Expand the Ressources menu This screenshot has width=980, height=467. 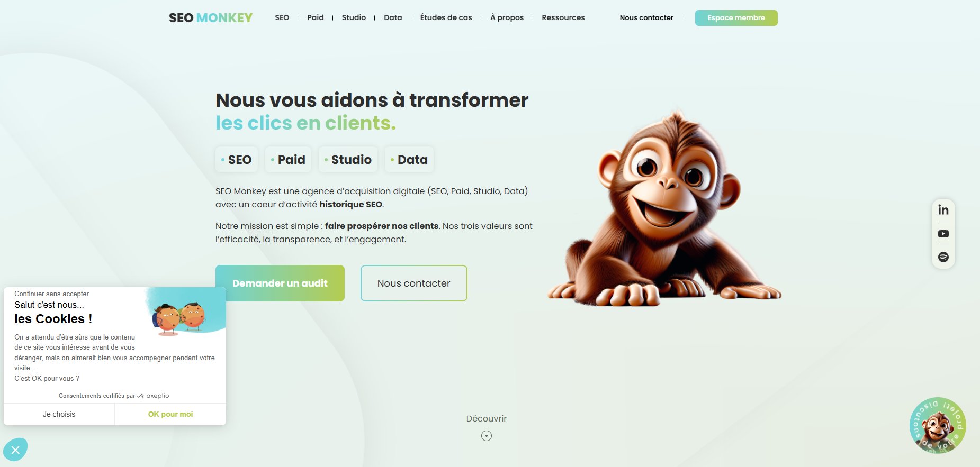coord(563,17)
